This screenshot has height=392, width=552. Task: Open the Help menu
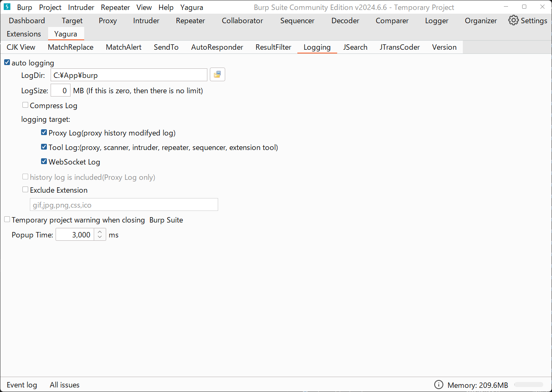pos(166,7)
